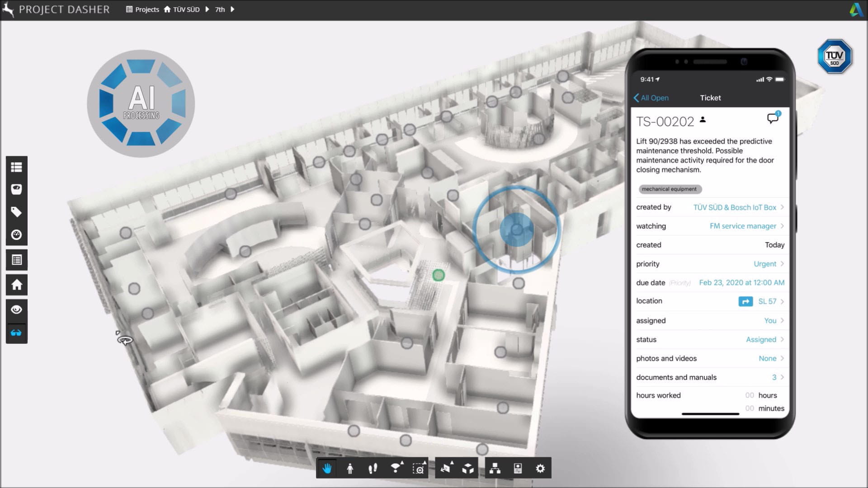Click the Project Dasher logo
This screenshot has width=868, height=488.
pyautogui.click(x=56, y=9)
